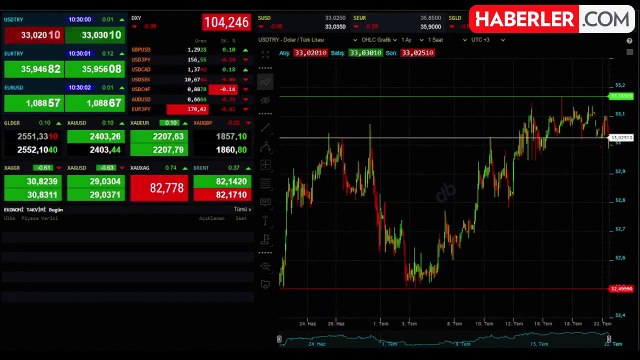Select the grid shape drawing tool
Viewport: 640px width, 360px height.
pos(265,165)
